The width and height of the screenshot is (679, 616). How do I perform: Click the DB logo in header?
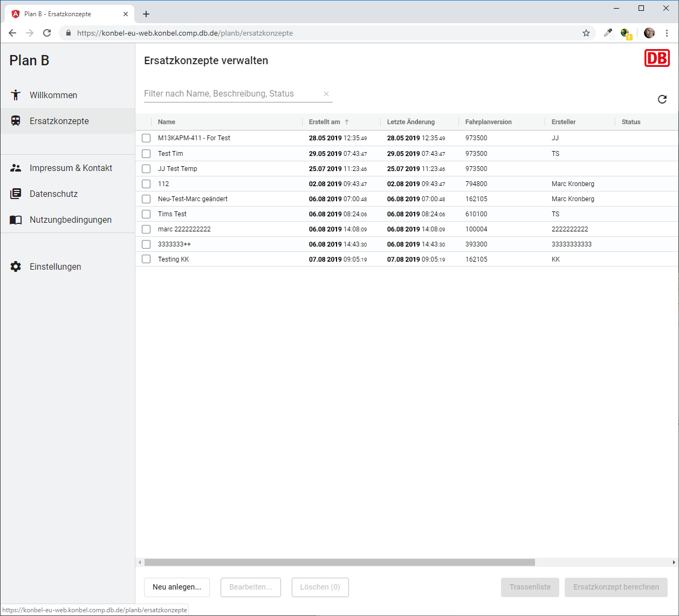coord(656,58)
